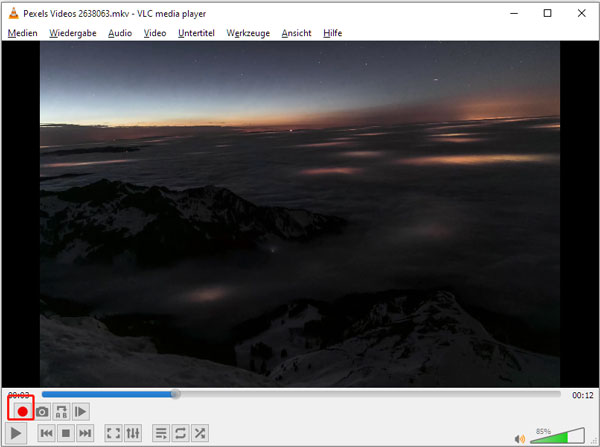Viewport: 600px width, 447px height.
Task: Open the Werkzeuge menu
Action: (248, 33)
